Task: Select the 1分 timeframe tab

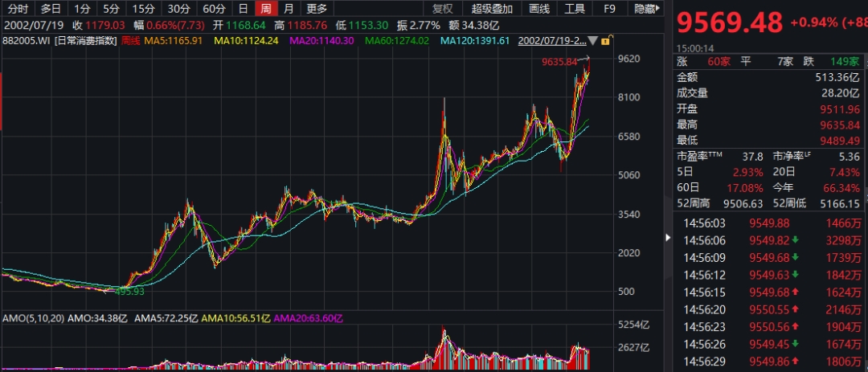Action: click(82, 8)
